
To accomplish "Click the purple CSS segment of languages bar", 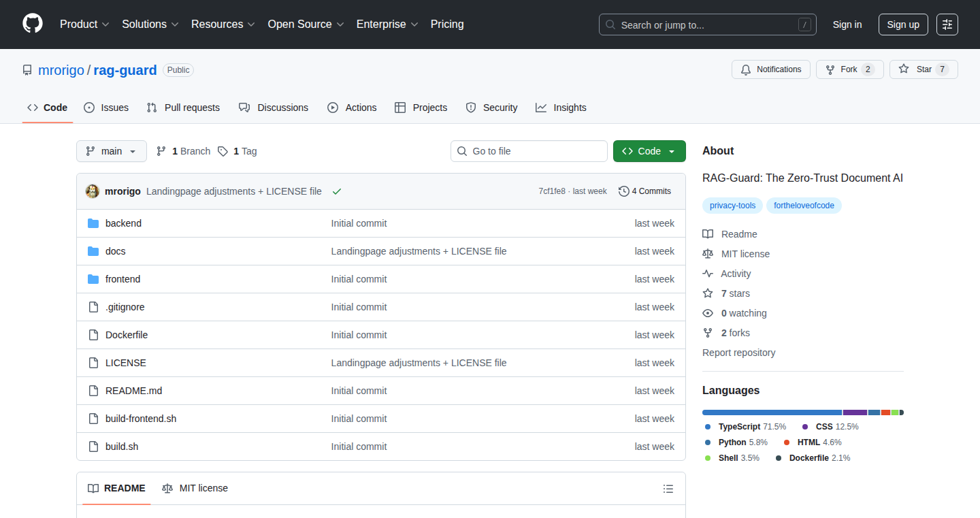I will 855,412.
